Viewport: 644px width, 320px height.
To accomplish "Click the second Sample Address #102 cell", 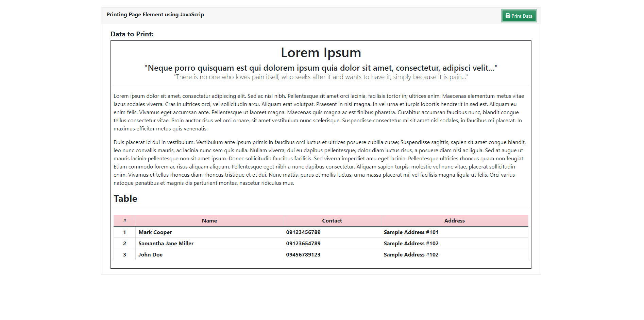I will (411, 254).
